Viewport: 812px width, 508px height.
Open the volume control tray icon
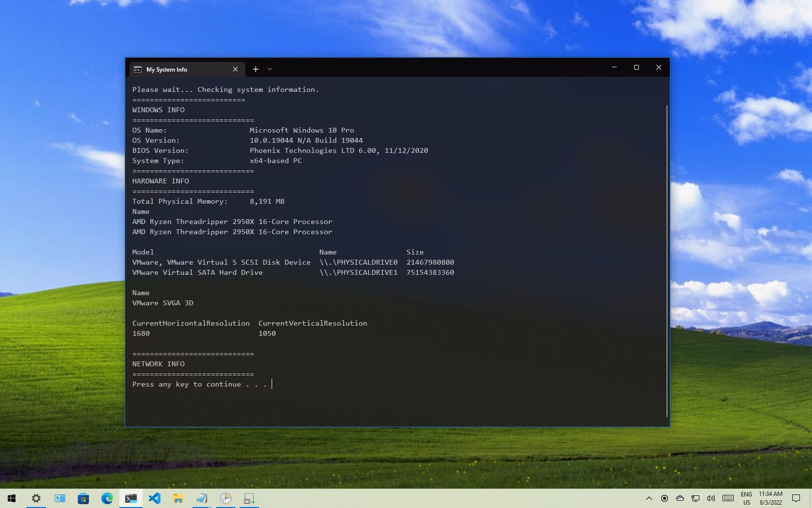[x=711, y=498]
